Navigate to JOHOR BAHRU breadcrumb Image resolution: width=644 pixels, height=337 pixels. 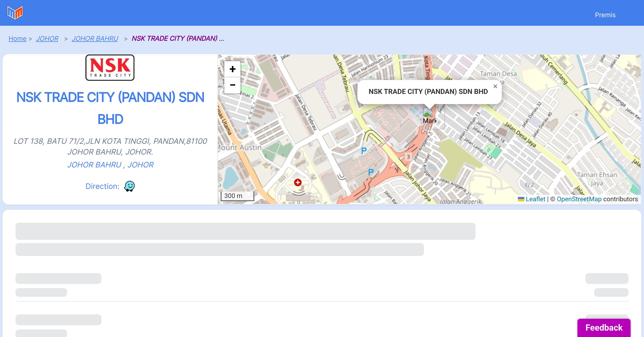tap(95, 39)
